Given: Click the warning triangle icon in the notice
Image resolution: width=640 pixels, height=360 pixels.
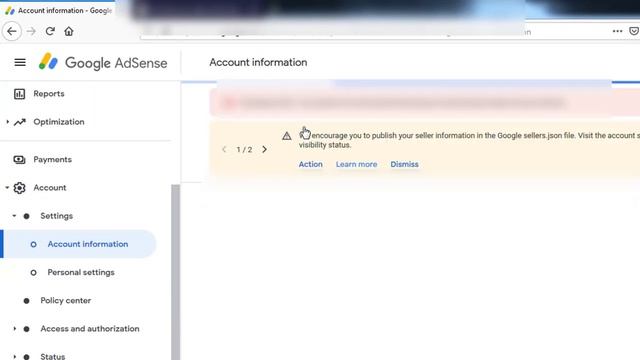Looking at the screenshot, I should (x=287, y=136).
